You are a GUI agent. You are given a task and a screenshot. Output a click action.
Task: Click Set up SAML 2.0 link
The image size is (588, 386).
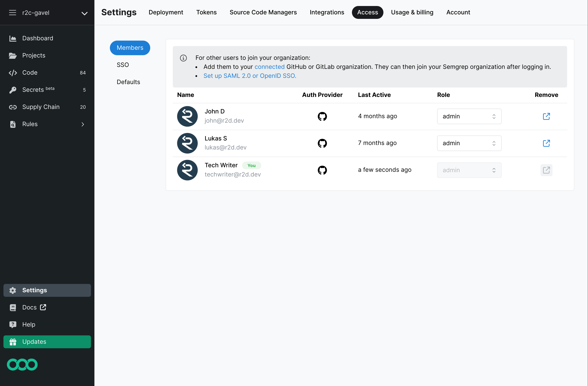[x=250, y=76]
